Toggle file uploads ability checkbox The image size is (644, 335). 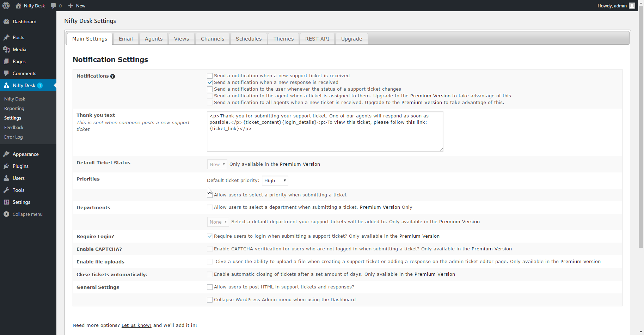pyautogui.click(x=210, y=262)
